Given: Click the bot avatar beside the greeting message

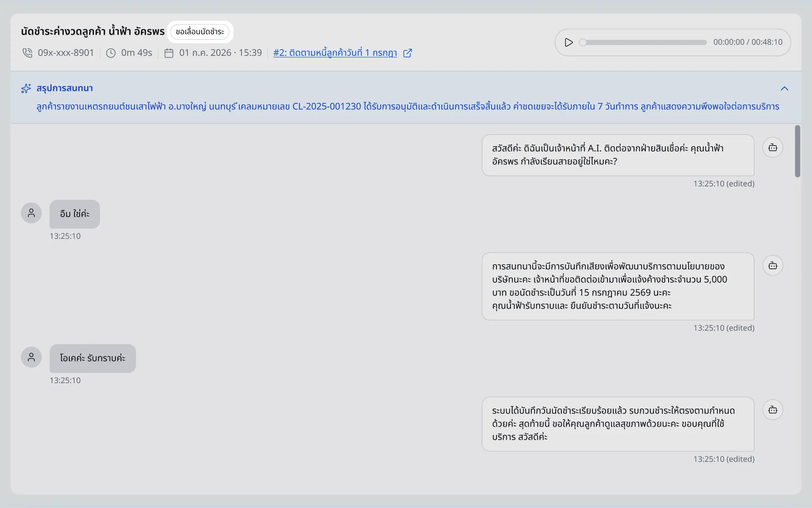Looking at the screenshot, I should [x=773, y=147].
